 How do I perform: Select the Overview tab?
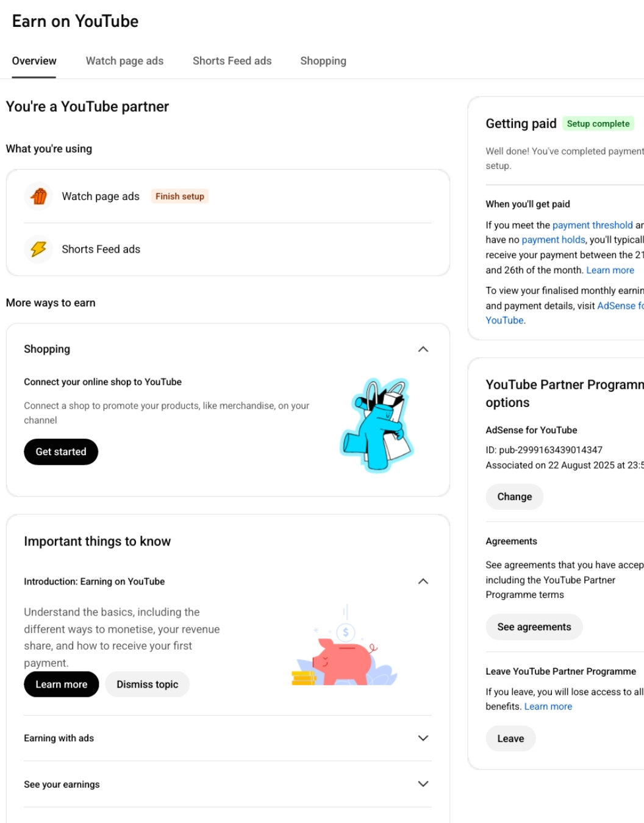click(x=34, y=61)
